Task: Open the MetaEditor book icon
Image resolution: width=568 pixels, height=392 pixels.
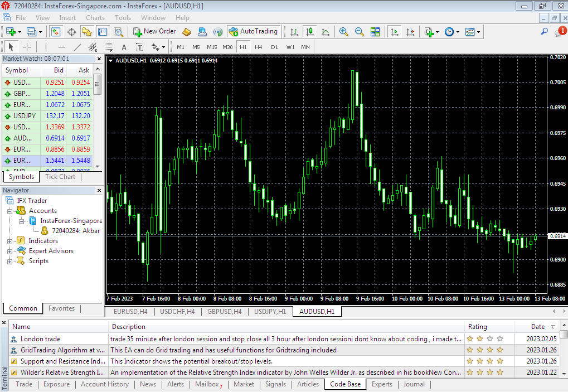Action: tap(187, 32)
